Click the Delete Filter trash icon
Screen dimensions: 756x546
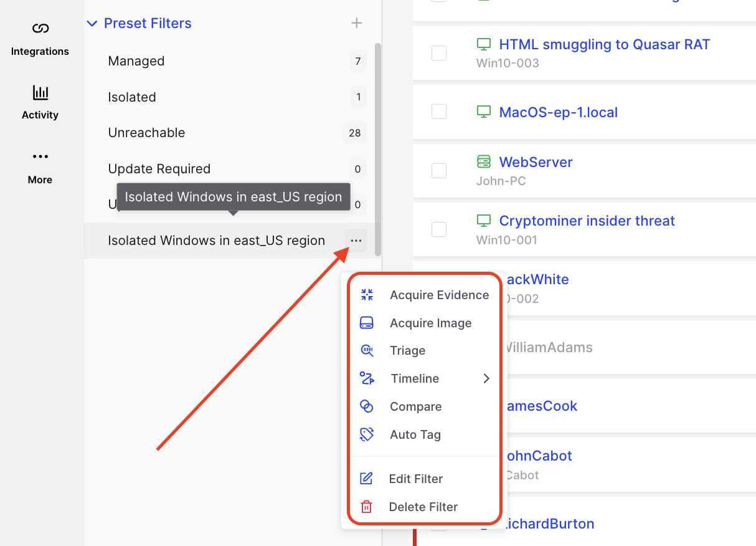pyautogui.click(x=367, y=507)
